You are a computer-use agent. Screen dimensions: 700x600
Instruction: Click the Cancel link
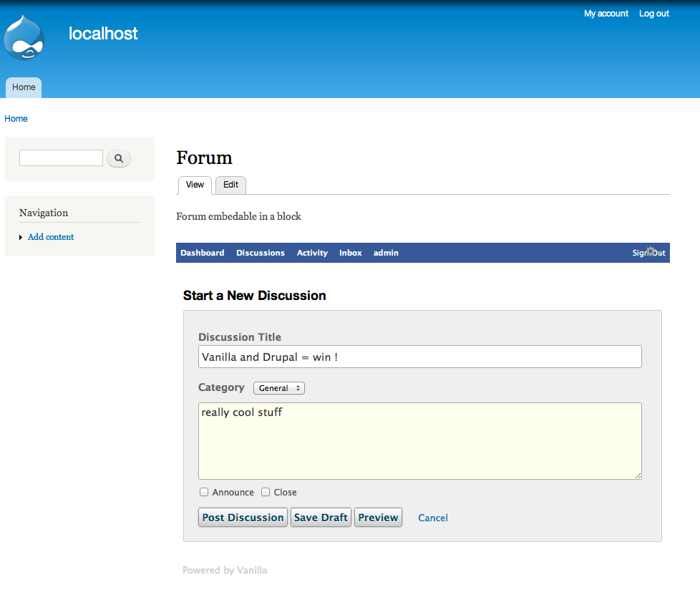pos(432,518)
